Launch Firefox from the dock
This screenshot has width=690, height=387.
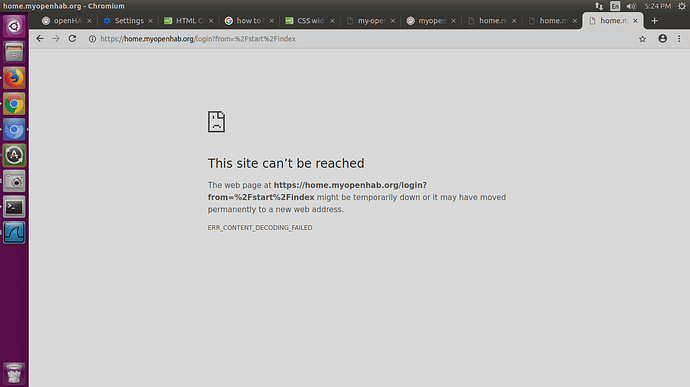click(14, 78)
